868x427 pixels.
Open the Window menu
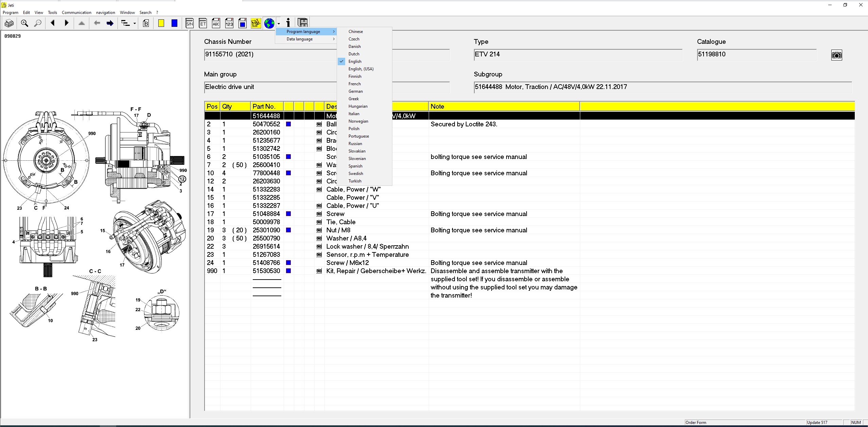point(127,13)
